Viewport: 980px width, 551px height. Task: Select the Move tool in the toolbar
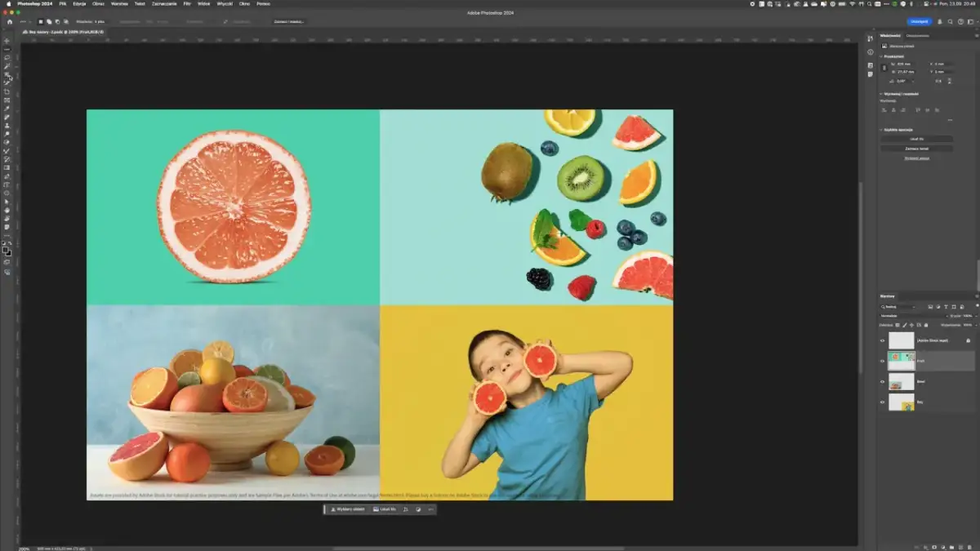[7, 41]
